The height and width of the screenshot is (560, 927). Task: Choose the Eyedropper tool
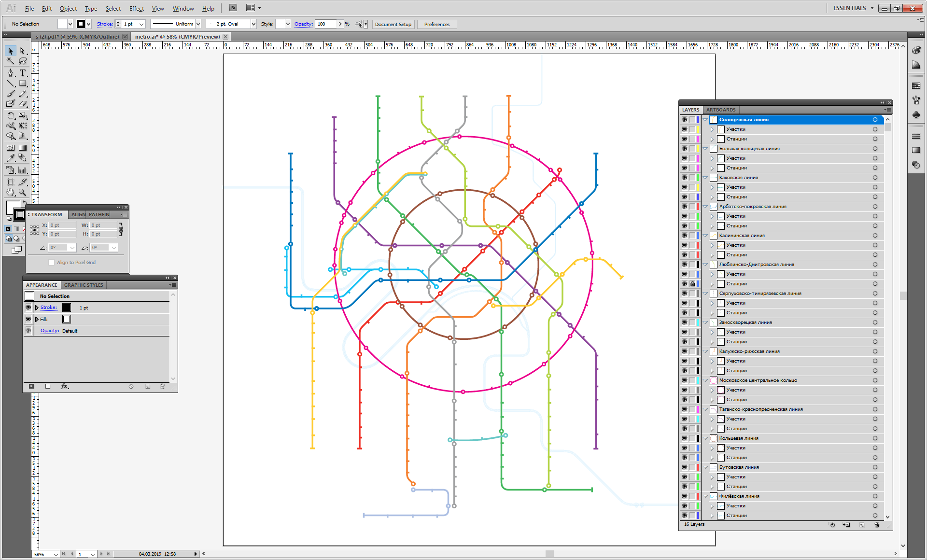coord(11,158)
